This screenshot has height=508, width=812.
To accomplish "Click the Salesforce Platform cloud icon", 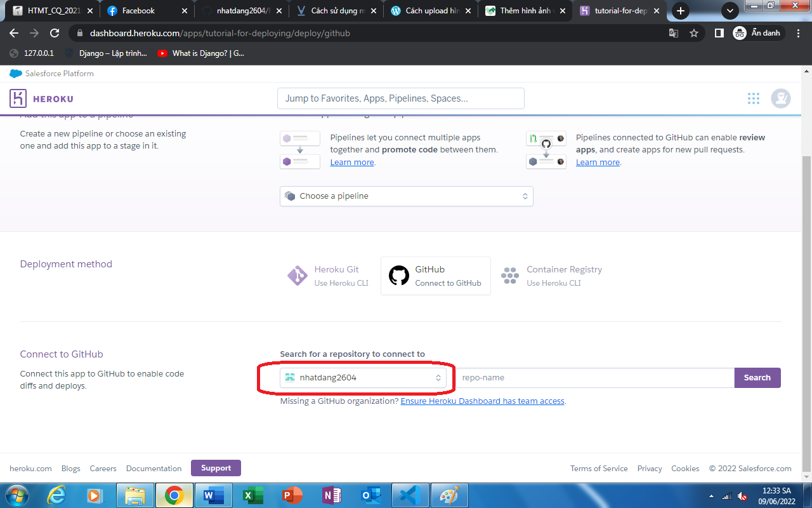I will pos(16,74).
